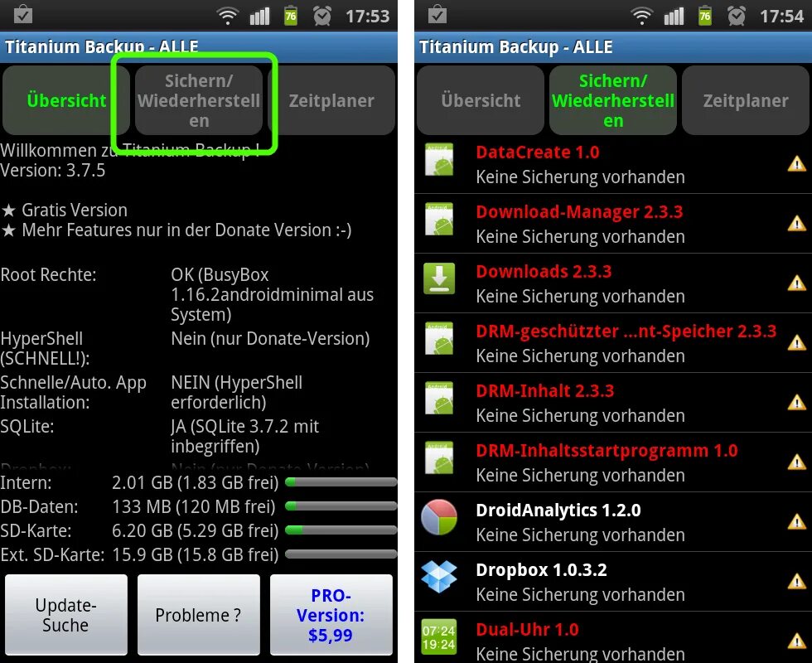Select the Übersicht tab on left screen
812x663 pixels.
[x=66, y=100]
